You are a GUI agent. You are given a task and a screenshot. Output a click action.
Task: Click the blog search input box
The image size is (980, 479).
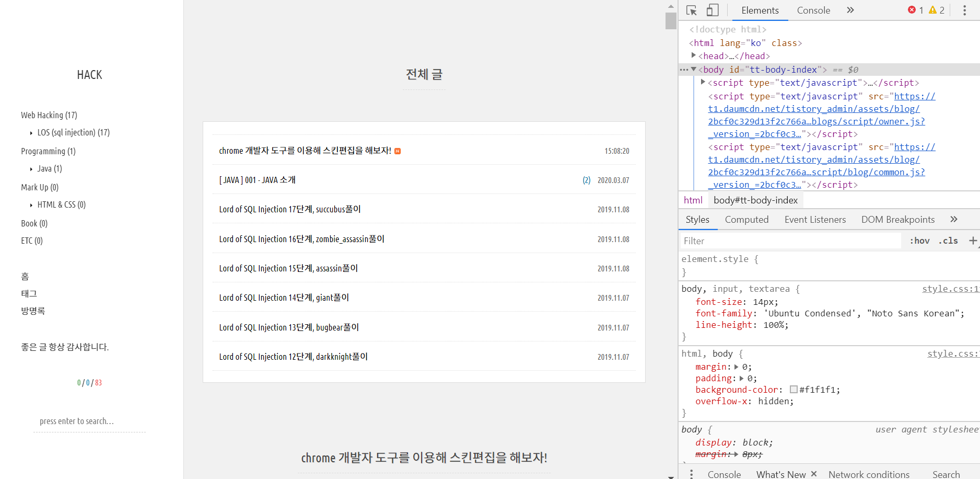point(89,421)
